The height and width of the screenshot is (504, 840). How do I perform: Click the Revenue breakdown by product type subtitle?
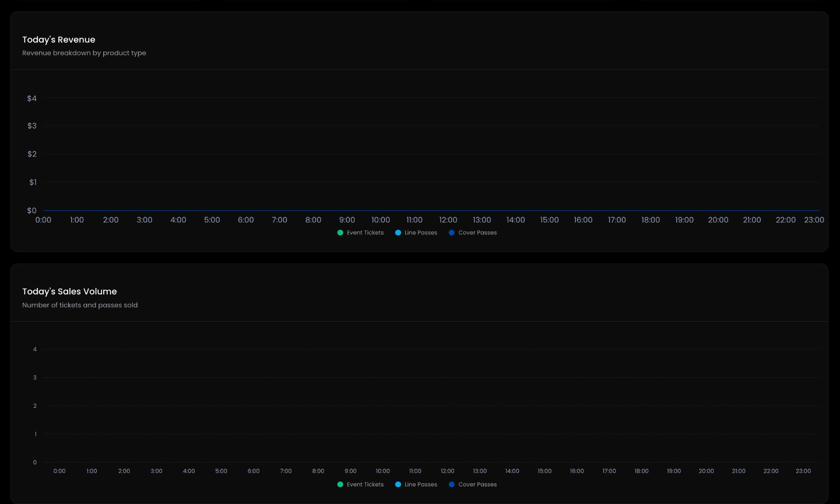pyautogui.click(x=84, y=53)
